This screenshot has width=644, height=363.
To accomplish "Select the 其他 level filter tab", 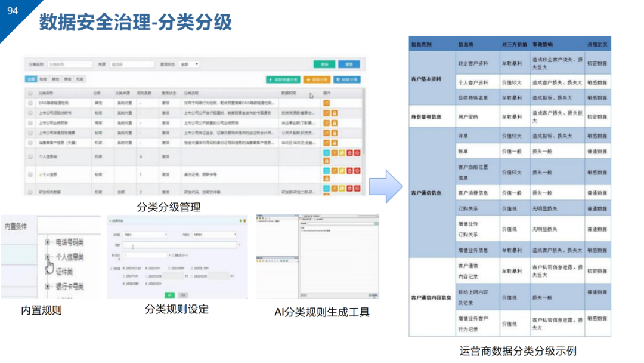I will pyautogui.click(x=56, y=79).
